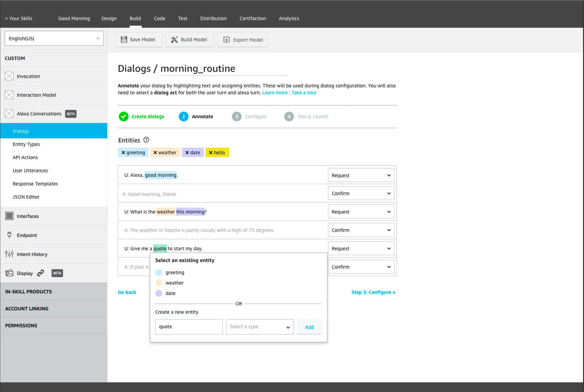The height and width of the screenshot is (392, 584).
Task: Click the Display link chain icon
Action: pos(40,273)
